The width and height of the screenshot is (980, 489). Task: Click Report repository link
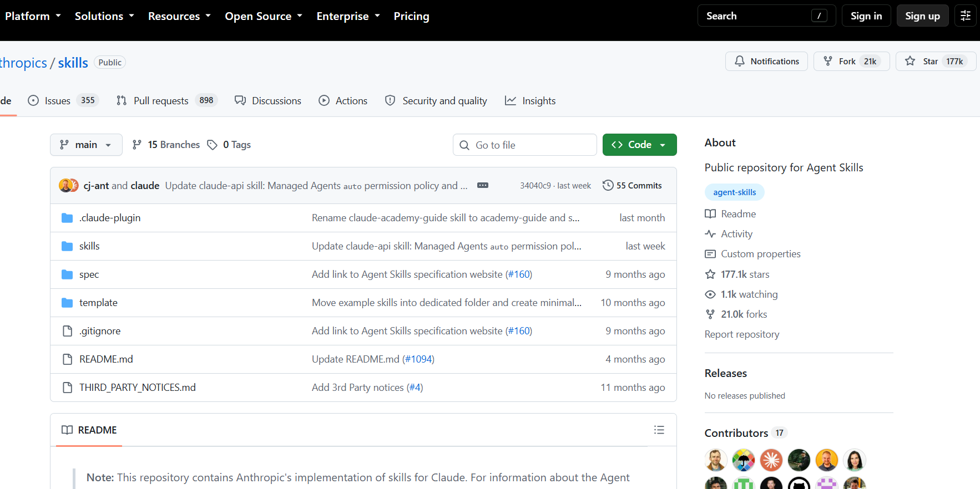pos(742,334)
